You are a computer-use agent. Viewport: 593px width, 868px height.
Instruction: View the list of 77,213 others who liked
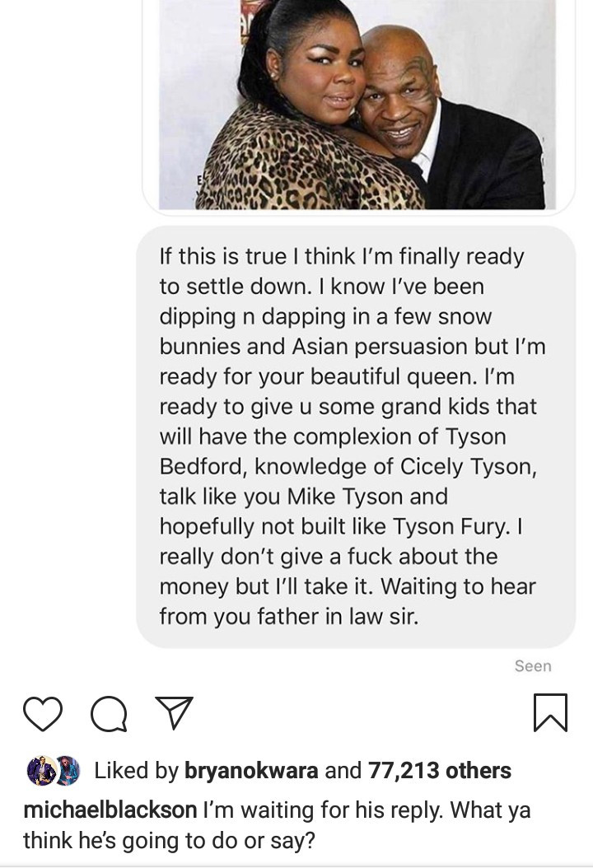440,771
